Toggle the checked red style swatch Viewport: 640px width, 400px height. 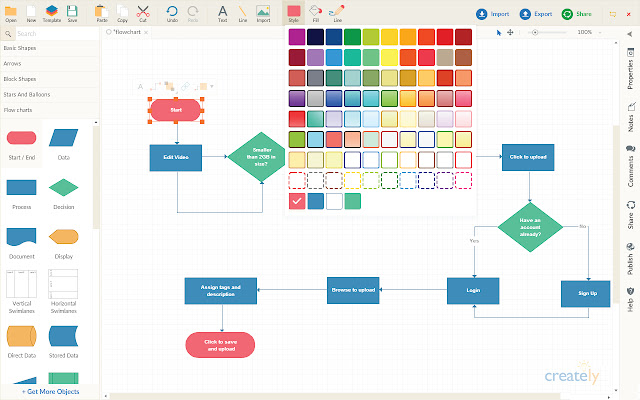297,201
